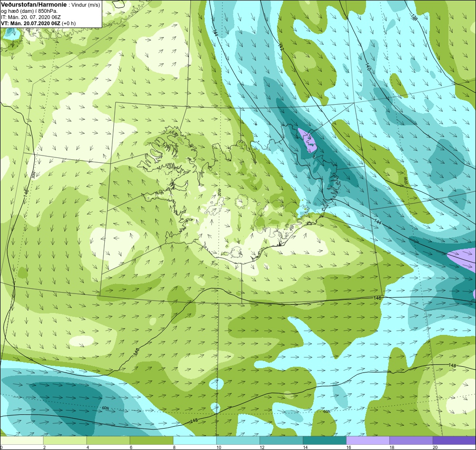This screenshot has height=450, width=476.
Task: Click the 8–10 m/s pale cyan legend swatch
Action: pos(195,440)
